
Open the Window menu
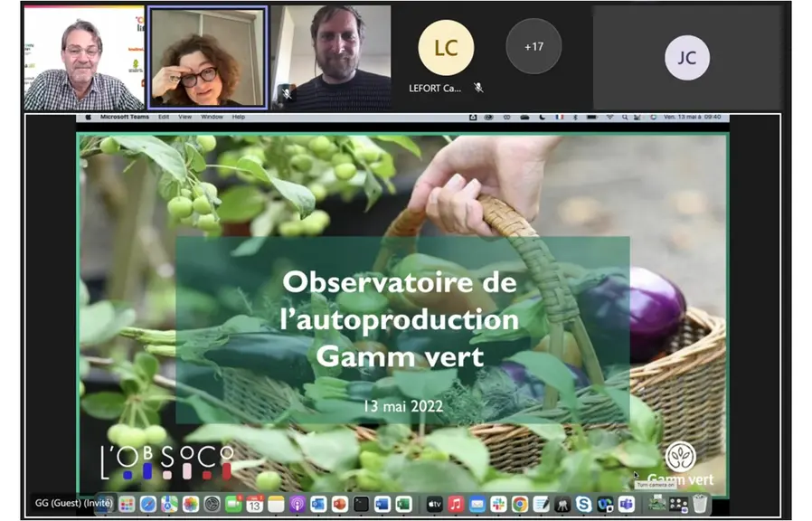212,117
